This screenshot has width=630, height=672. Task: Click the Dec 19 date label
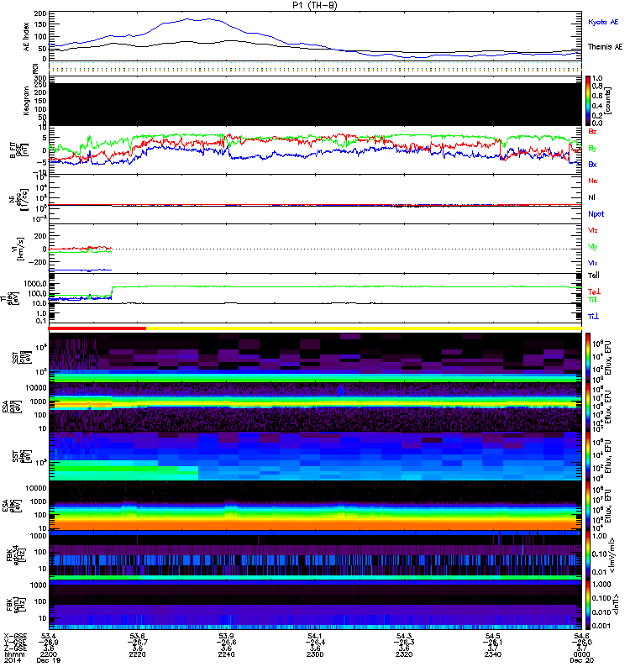(49, 660)
